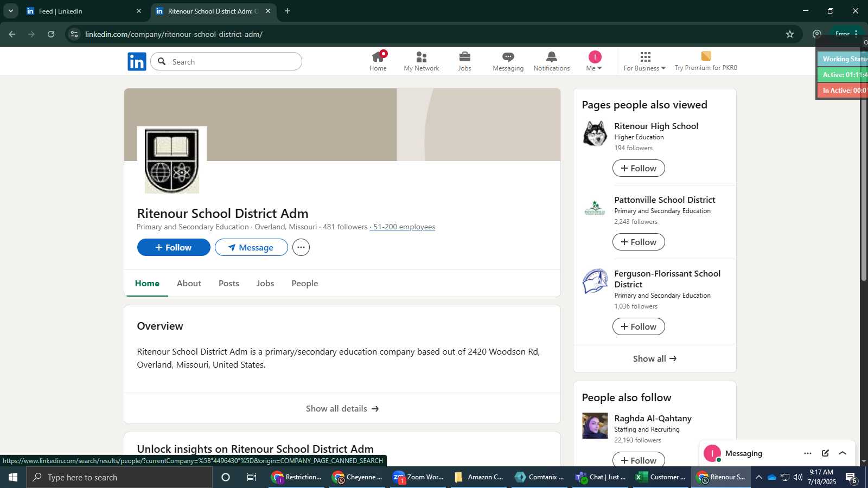Open volume control in system tray
This screenshot has height=488, width=868.
[798, 477]
